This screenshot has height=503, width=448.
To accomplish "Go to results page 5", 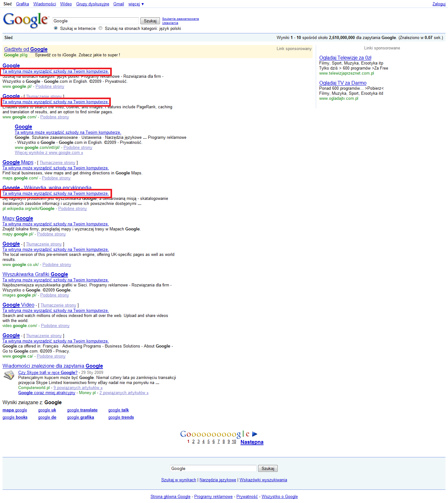I will [208, 442].
